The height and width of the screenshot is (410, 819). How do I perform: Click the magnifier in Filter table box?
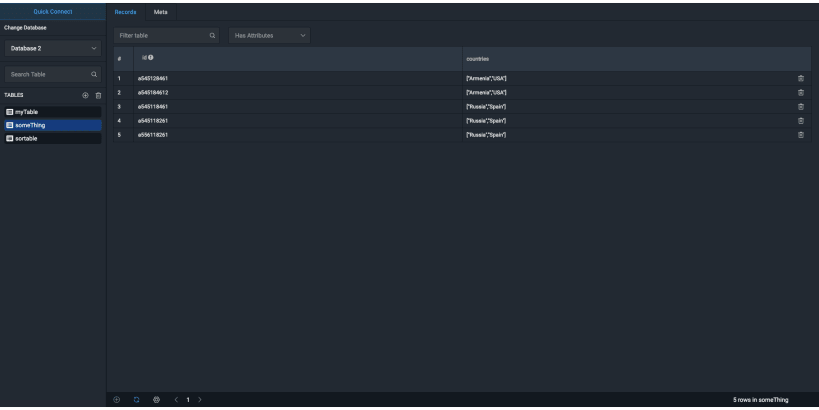pos(212,36)
